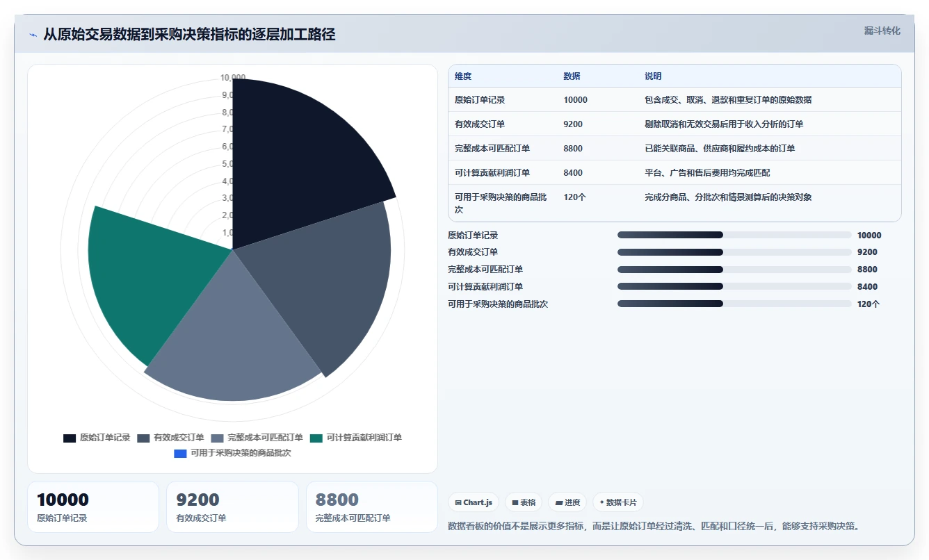Click the dashboard title 从原始交易数据到采购决策指标的逐层加工路径
Screen dimensions: 929x560
coord(189,34)
